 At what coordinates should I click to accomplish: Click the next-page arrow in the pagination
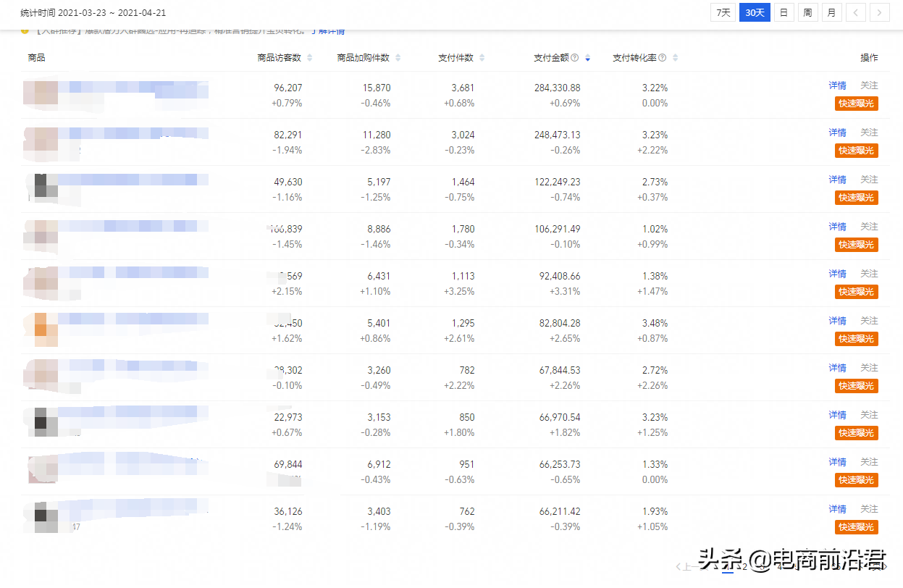(x=885, y=566)
